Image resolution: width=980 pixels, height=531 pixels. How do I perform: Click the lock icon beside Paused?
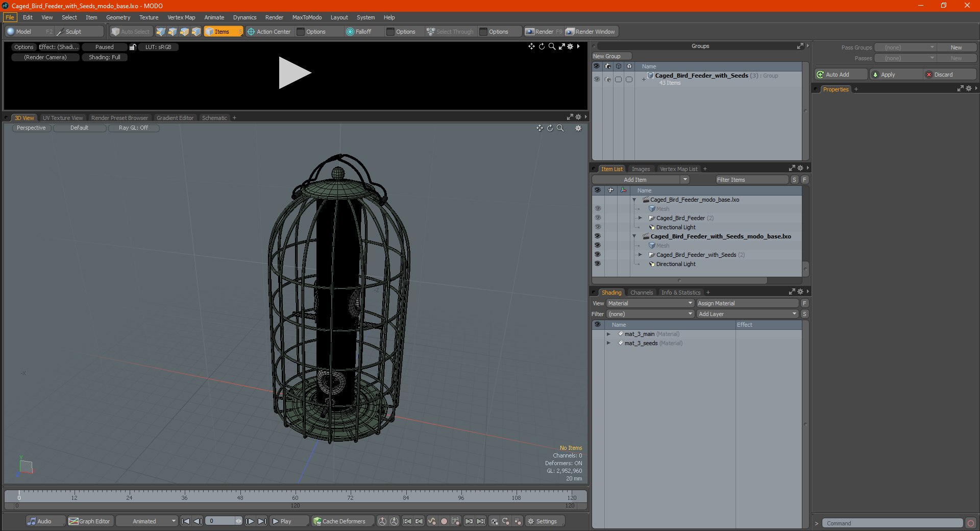[x=133, y=47]
